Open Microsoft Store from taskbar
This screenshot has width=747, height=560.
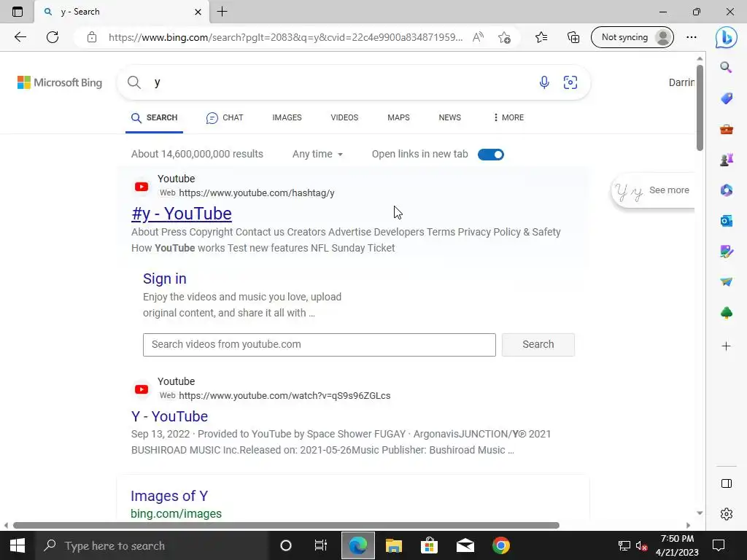[429, 545]
